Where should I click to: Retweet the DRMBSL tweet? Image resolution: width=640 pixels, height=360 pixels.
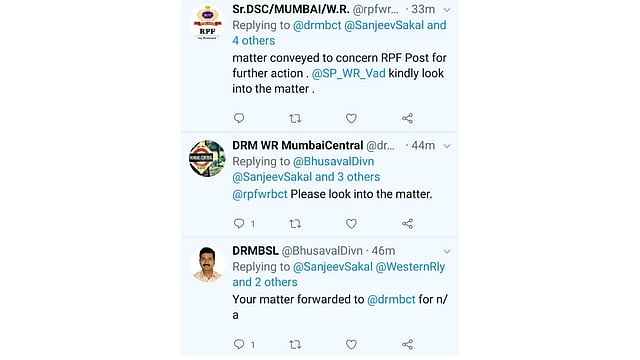click(295, 344)
